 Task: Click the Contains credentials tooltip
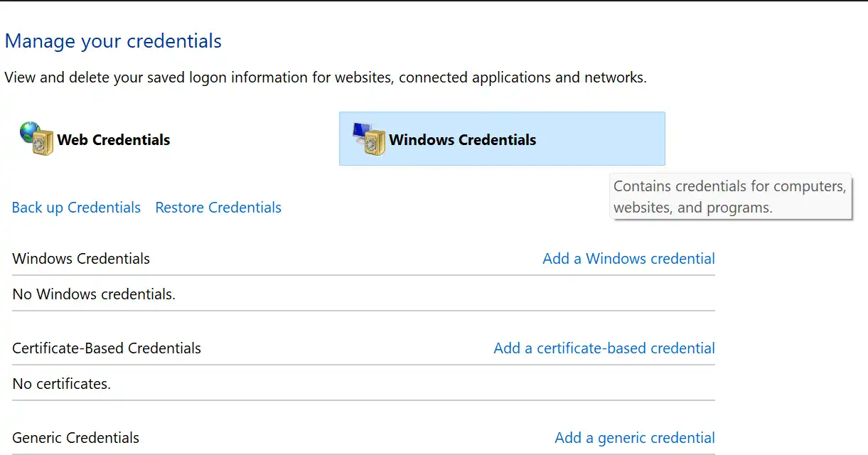731,197
